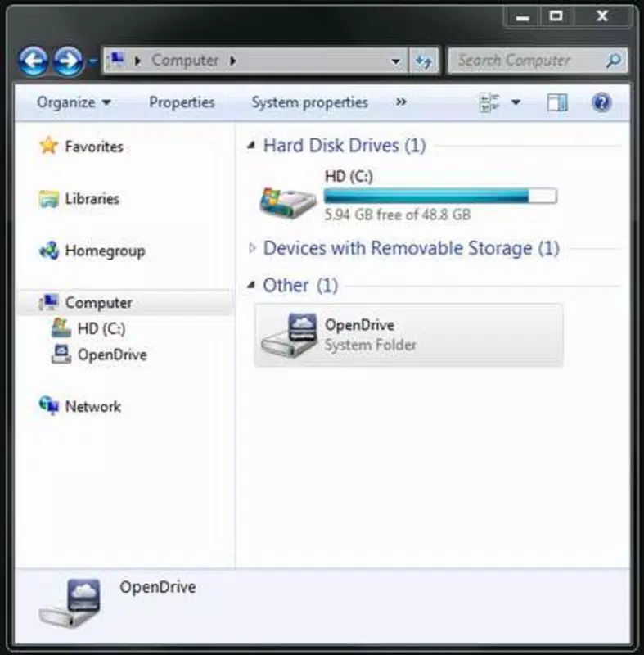Select OpenDrive cloud drive icon in content
644x655 pixels.
coord(289,335)
